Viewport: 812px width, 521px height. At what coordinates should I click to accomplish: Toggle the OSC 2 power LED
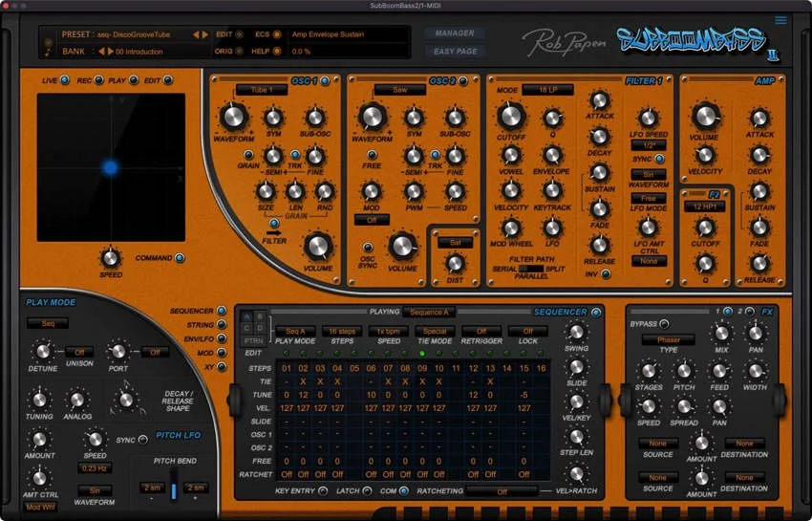click(462, 81)
